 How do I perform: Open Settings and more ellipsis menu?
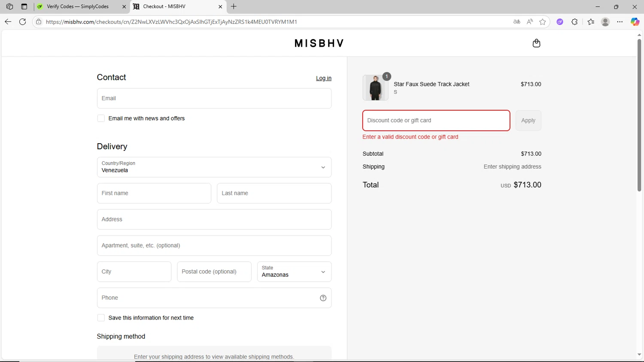620,22
